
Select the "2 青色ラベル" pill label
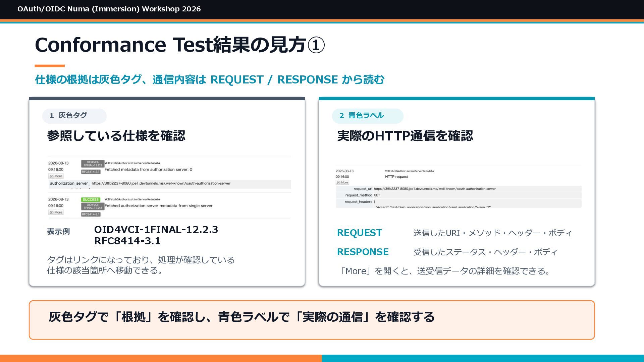[x=368, y=116]
